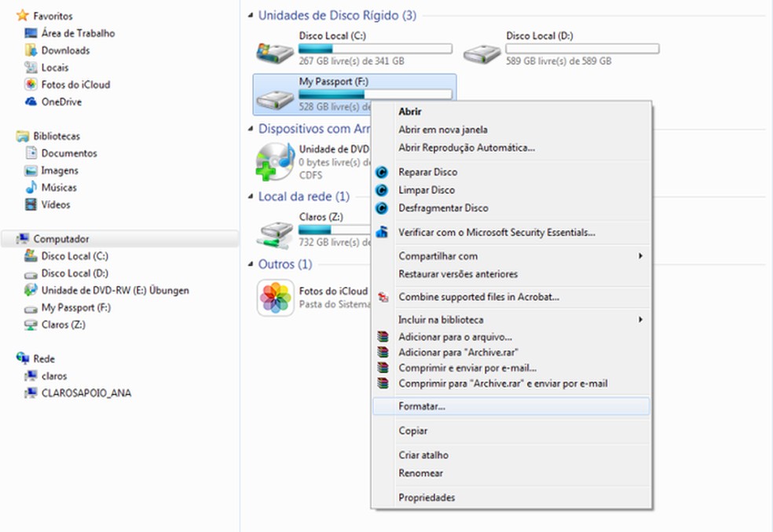Choose Restaurar versões anteriores
Viewport: 773px width, 532px height.
pyautogui.click(x=511, y=273)
